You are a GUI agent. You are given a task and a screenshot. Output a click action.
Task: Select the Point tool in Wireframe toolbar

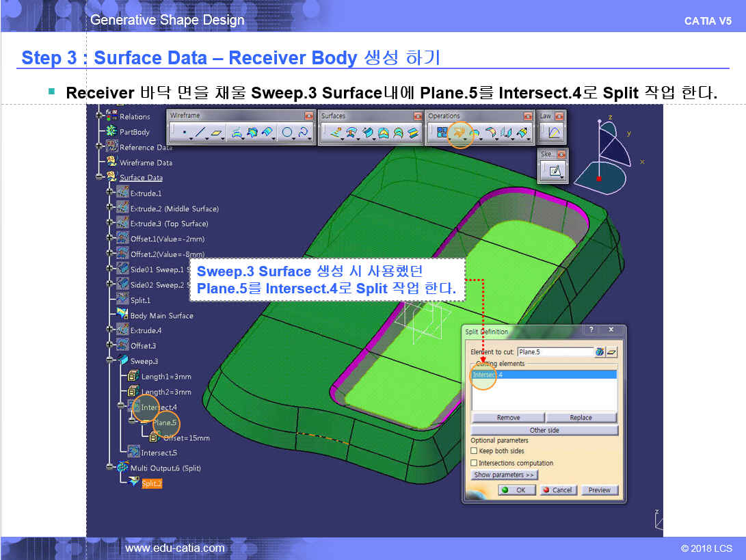[x=184, y=133]
